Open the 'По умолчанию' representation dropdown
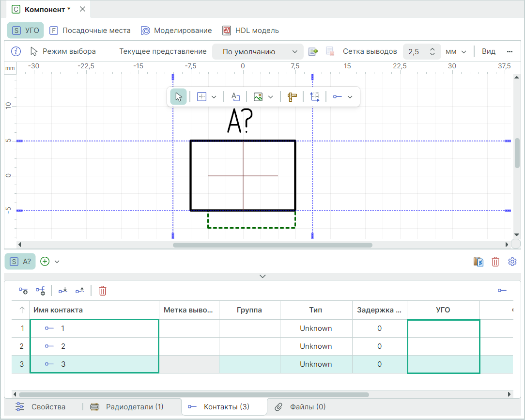 pos(258,52)
